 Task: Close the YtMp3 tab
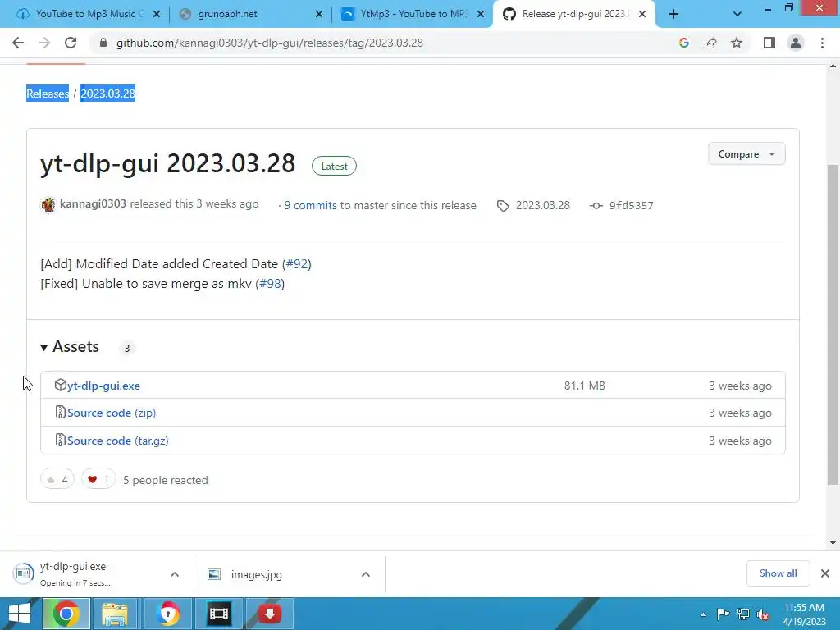[x=481, y=15]
